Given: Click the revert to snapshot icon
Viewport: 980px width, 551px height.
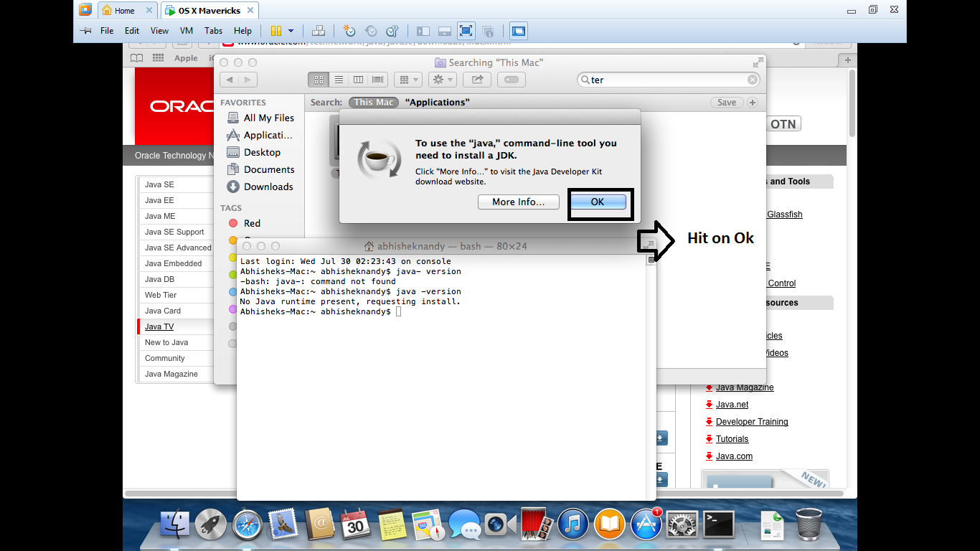Looking at the screenshot, I should 371,31.
